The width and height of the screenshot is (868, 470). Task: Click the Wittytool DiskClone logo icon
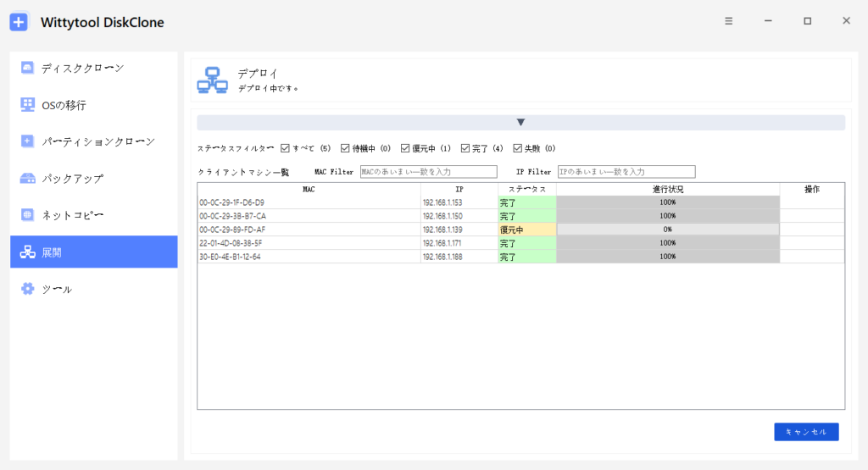click(x=19, y=22)
